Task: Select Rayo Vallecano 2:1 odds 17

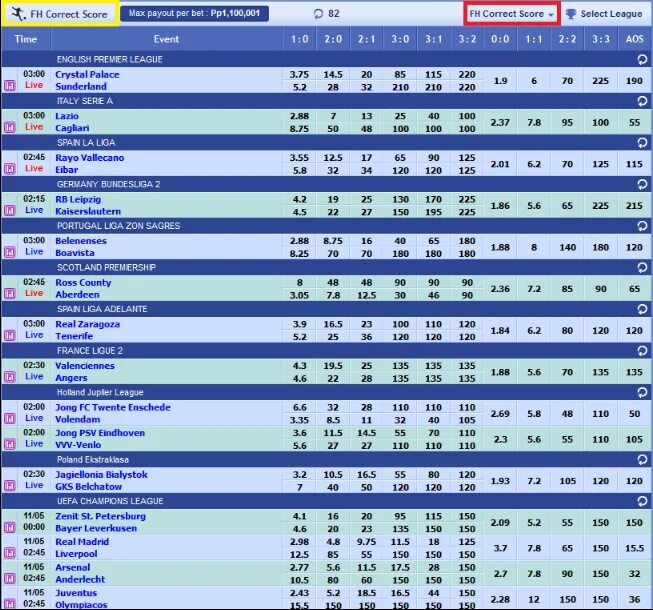Action: [366, 158]
